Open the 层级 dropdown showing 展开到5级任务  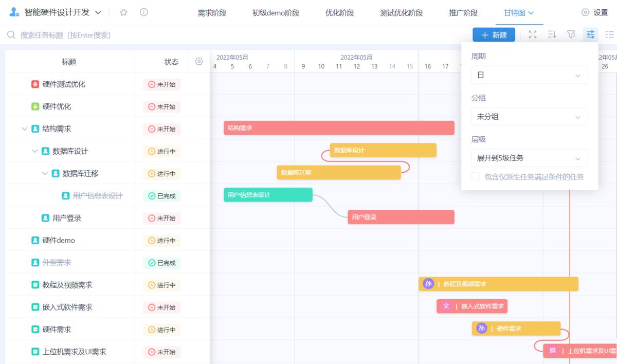[529, 158]
